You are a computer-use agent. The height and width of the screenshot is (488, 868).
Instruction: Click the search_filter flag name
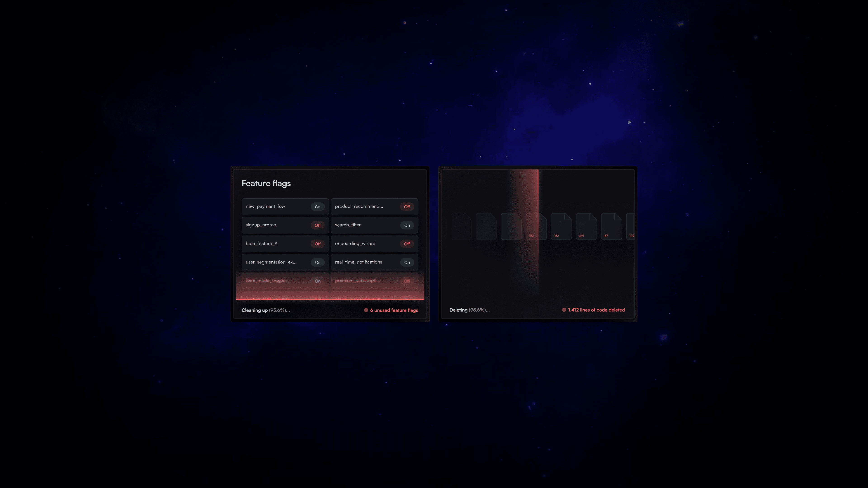[x=348, y=225]
